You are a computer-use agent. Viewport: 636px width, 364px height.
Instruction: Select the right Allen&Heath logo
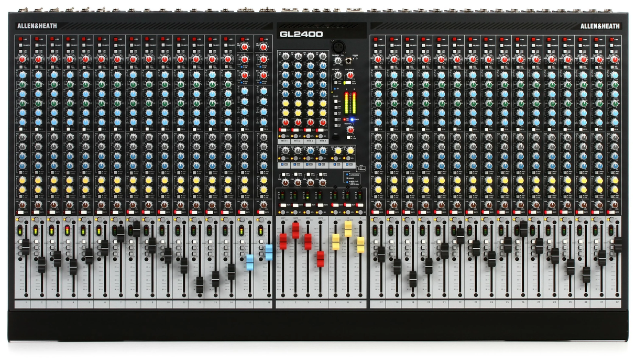pyautogui.click(x=600, y=26)
